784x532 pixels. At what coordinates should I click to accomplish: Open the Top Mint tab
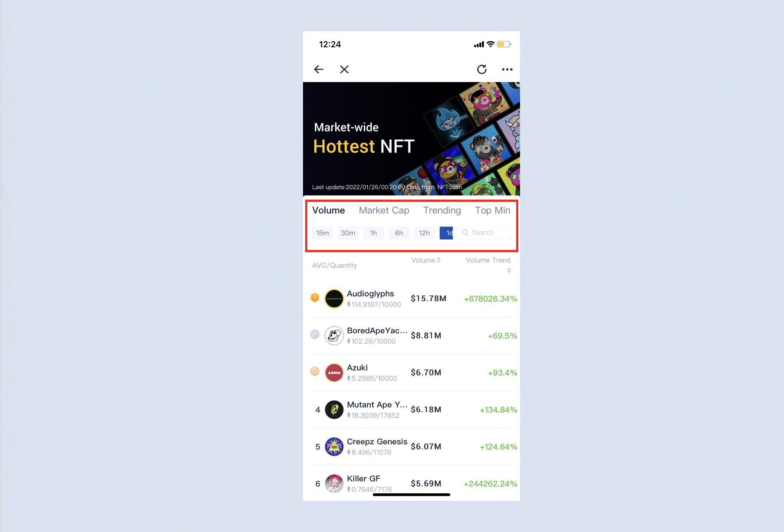pos(493,210)
